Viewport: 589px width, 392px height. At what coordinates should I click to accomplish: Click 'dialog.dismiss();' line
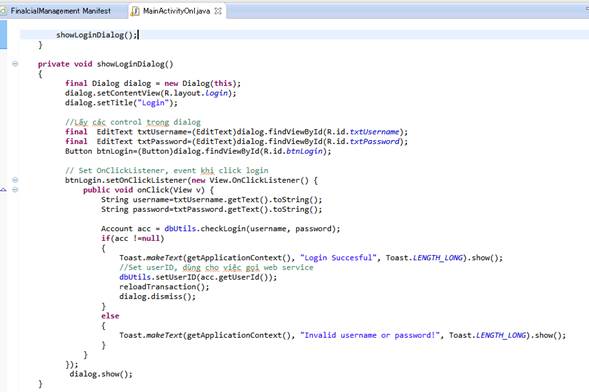pyautogui.click(x=157, y=297)
